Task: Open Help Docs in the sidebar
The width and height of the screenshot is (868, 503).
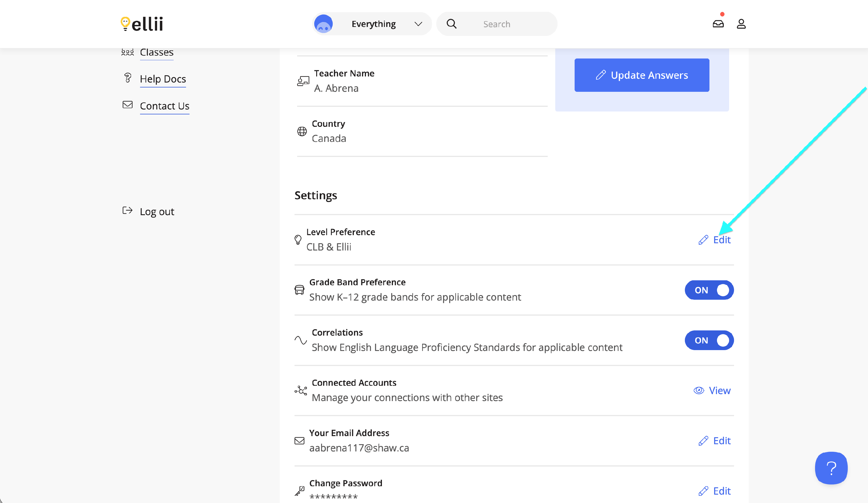Action: click(163, 79)
